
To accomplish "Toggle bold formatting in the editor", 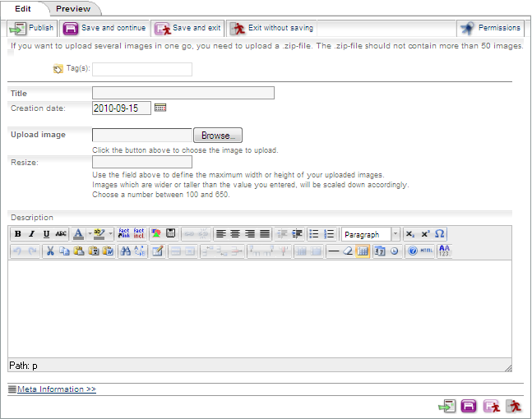I will point(17,234).
